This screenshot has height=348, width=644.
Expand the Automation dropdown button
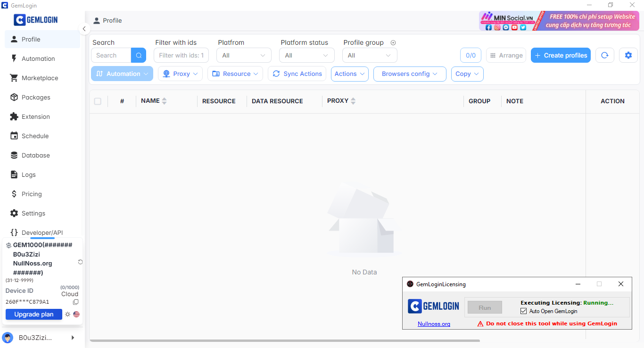(122, 74)
